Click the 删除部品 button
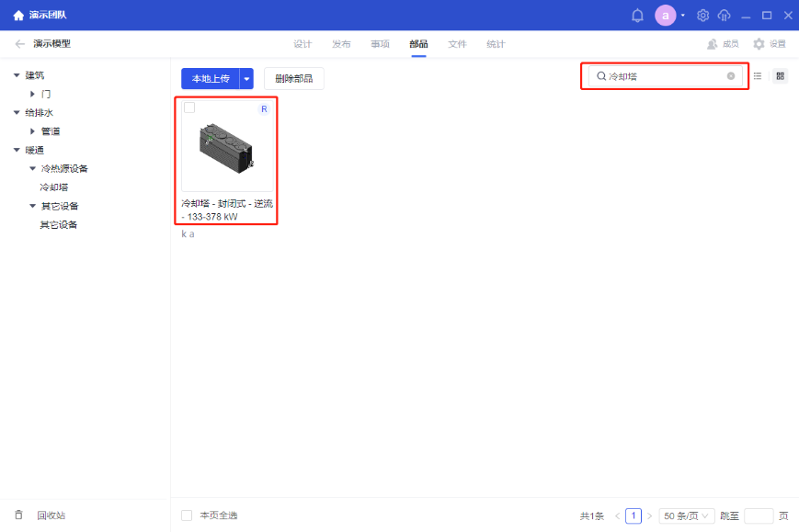This screenshot has height=532, width=799. point(293,78)
